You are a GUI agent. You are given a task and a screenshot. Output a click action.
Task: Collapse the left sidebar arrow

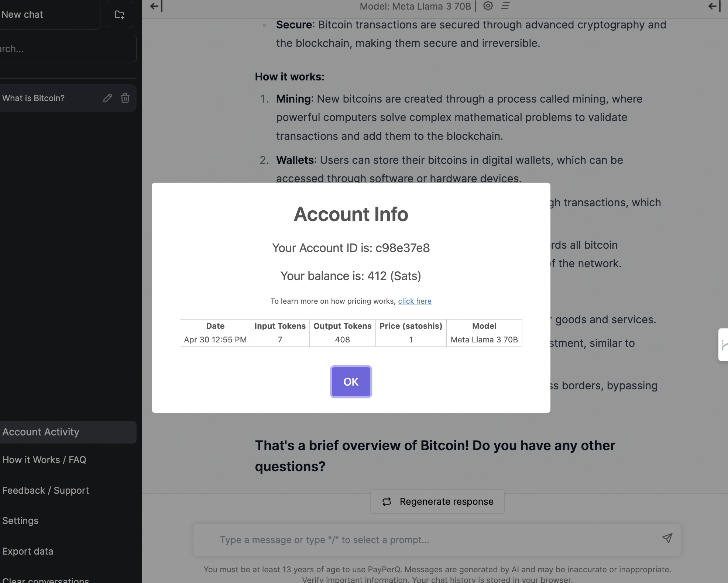(x=156, y=6)
